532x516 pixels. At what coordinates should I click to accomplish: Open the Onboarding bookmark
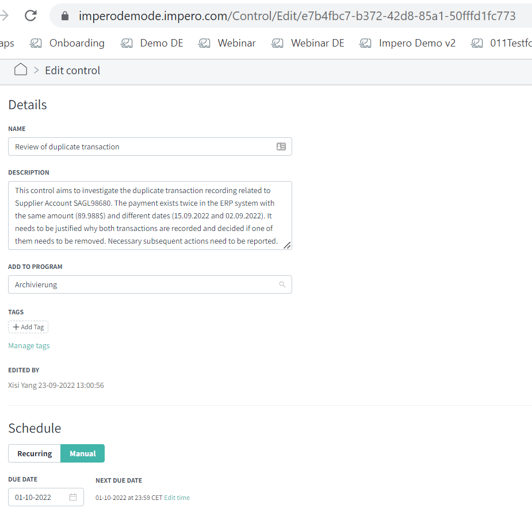click(x=67, y=43)
